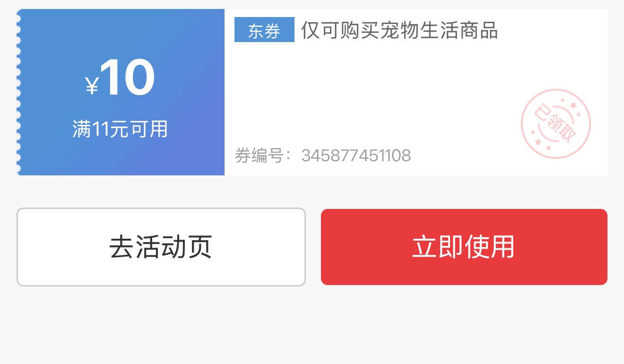624x364 pixels.
Task: Tap the 东 character in the tag
Action: tap(256, 31)
